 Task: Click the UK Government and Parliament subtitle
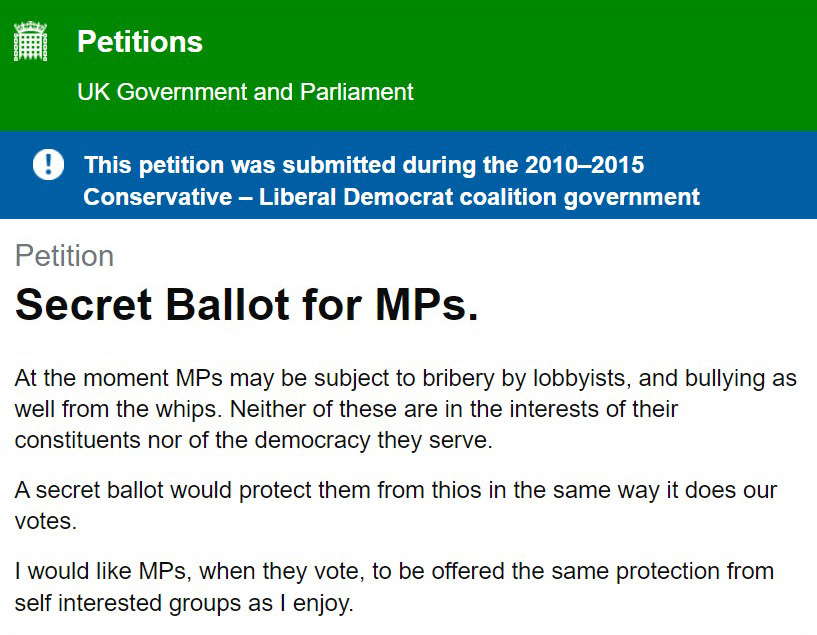coord(245,92)
